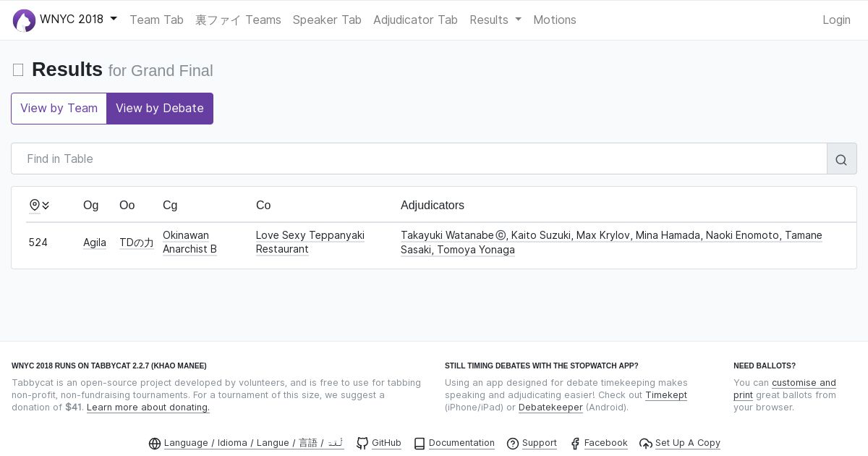Open the Documentation footer link
The width and height of the screenshot is (868, 456).
tap(461, 443)
